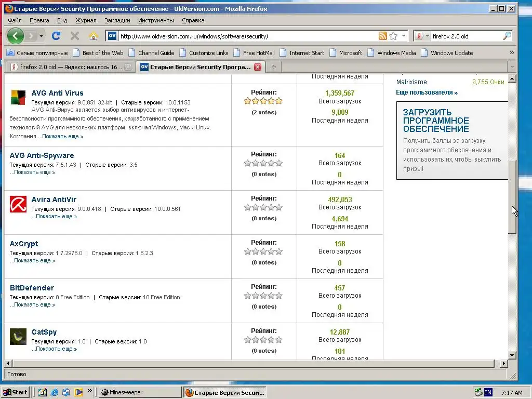Click the search magnifier icon

[x=507, y=36]
